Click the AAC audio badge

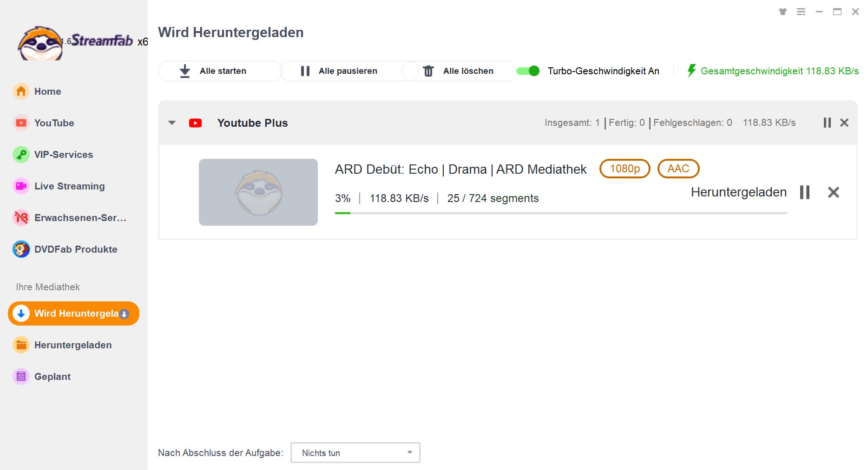point(678,169)
